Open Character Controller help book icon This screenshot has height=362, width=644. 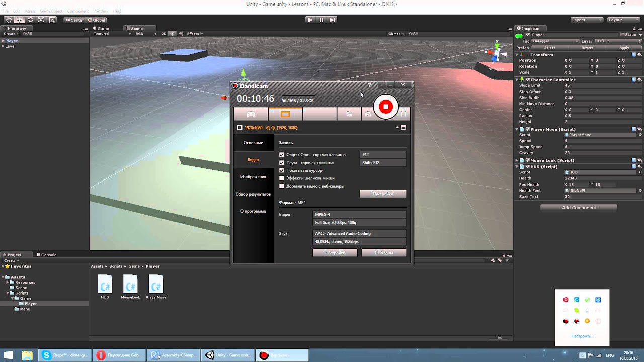[x=634, y=80]
